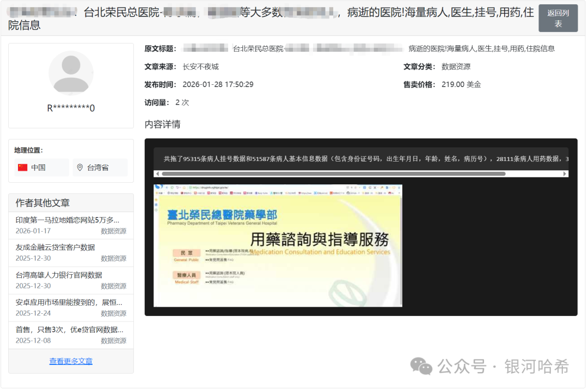Viewport: 588px width, 390px height.
Task: Click the location pin icon beside 台湾省
Action: 80,168
